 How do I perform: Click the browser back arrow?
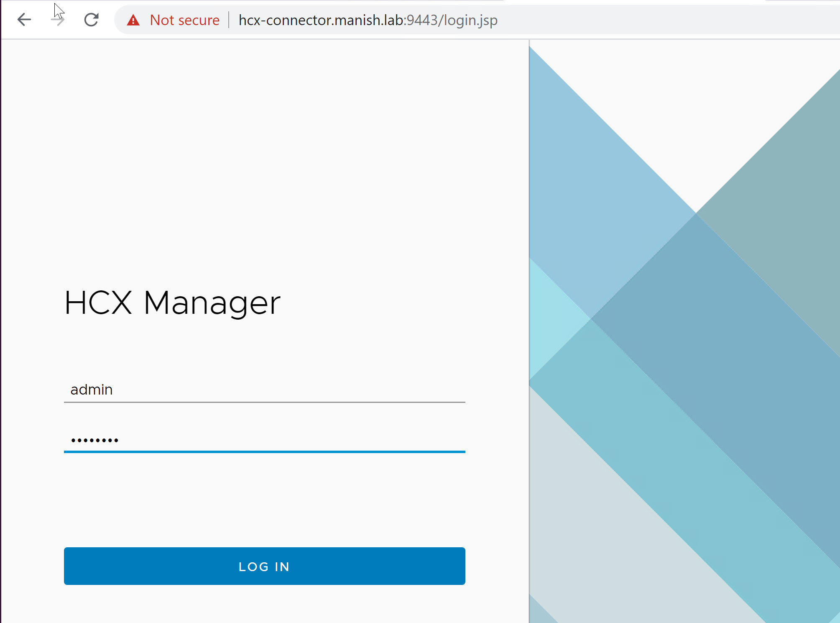24,20
